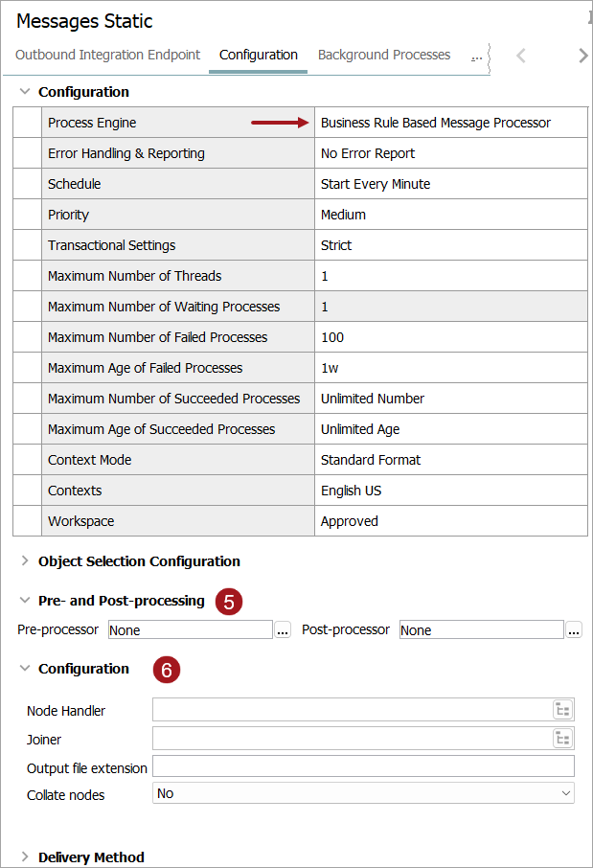Open the Node Handler picker icon
The height and width of the screenshot is (868, 593).
coord(562,710)
